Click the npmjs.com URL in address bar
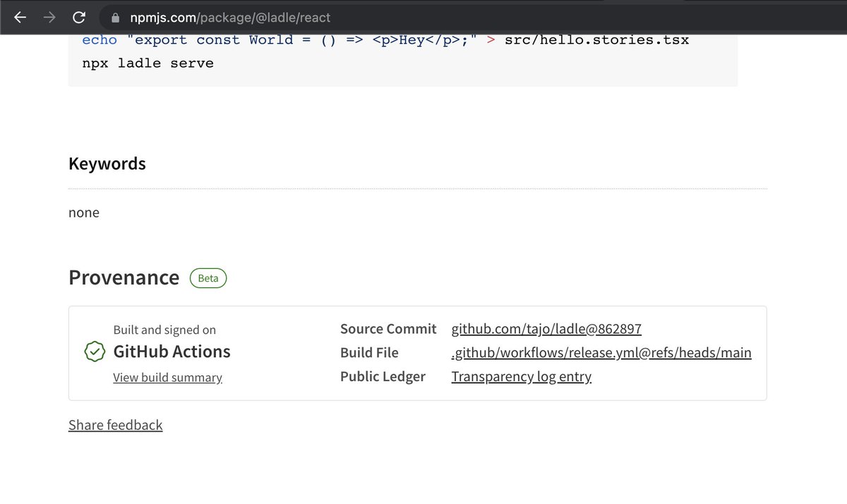847x504 pixels. tap(230, 18)
